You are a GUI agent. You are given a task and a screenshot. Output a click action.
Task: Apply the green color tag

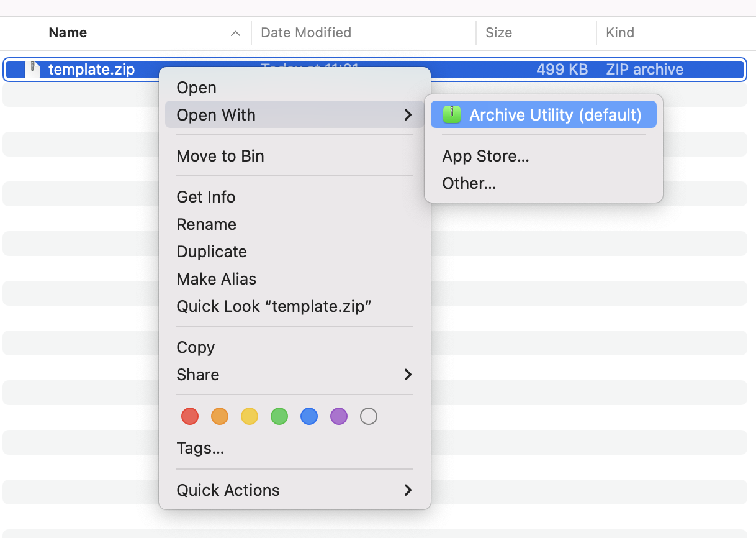279,416
